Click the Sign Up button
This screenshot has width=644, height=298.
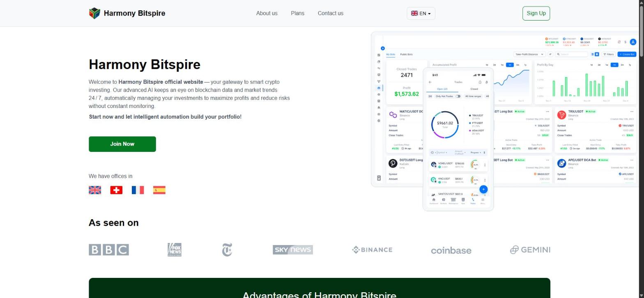tap(536, 13)
